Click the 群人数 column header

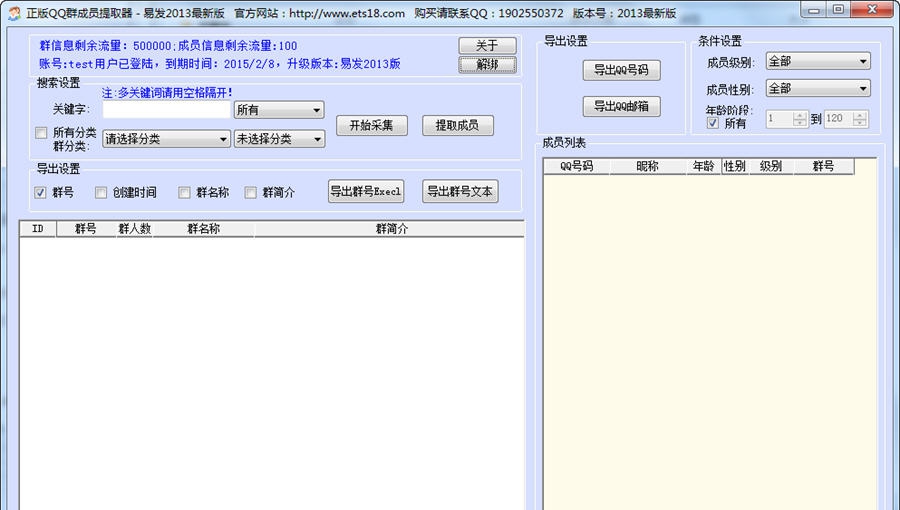pos(135,229)
